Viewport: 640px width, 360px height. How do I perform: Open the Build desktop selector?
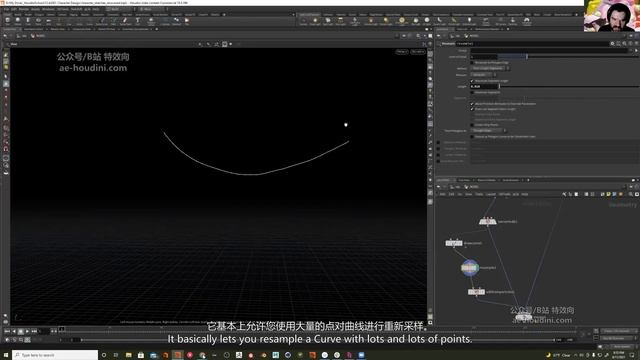120,9
